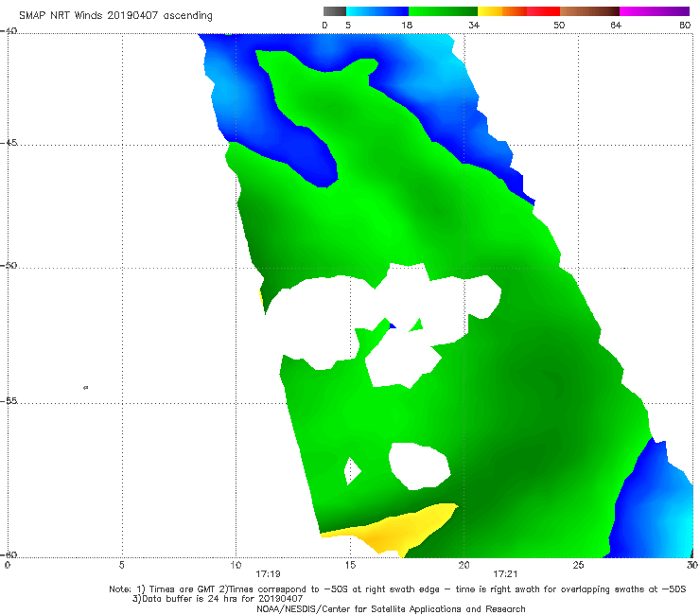Click the longitude axis label '15'
700x615 pixels.
tap(350, 565)
